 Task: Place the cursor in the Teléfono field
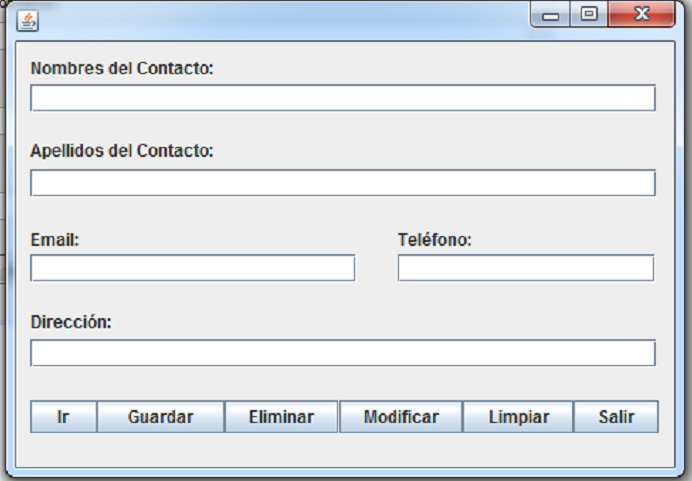(x=526, y=268)
